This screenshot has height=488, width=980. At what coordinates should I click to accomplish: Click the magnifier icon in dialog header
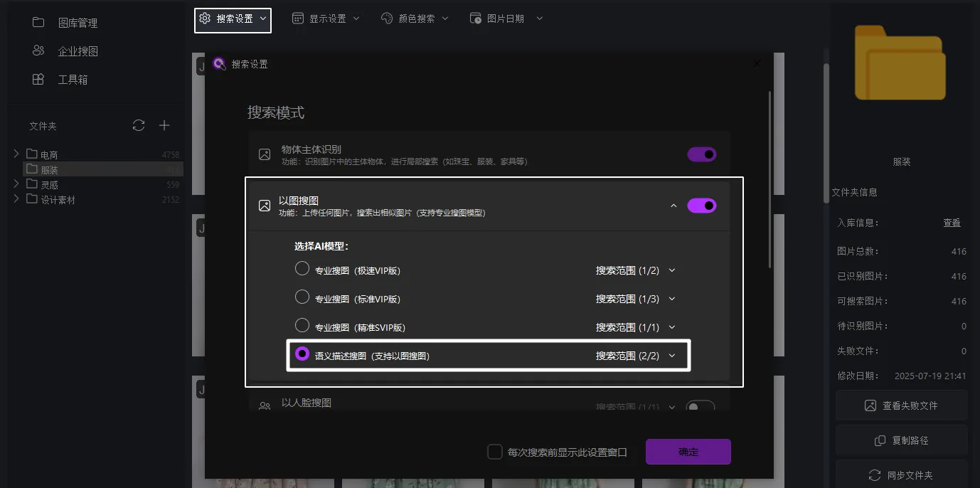[219, 63]
